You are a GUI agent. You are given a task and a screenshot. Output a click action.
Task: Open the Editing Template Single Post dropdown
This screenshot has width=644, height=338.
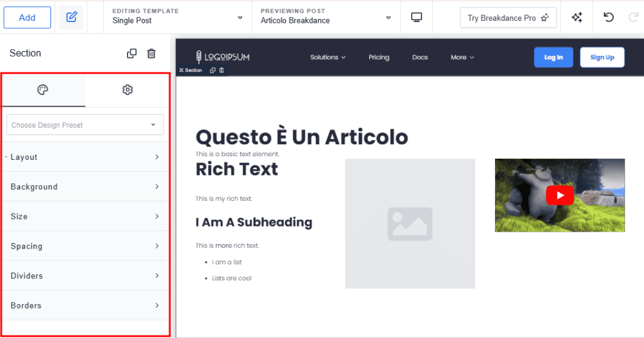(x=177, y=17)
